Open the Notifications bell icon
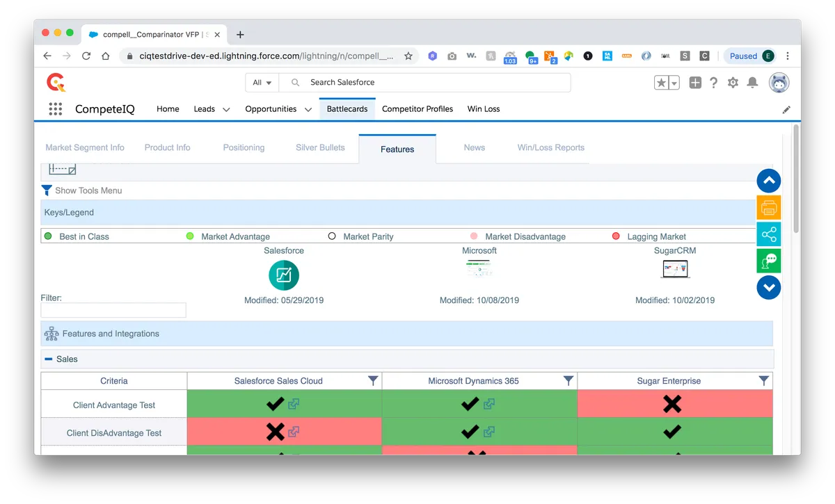This screenshot has width=835, height=504. pos(752,83)
